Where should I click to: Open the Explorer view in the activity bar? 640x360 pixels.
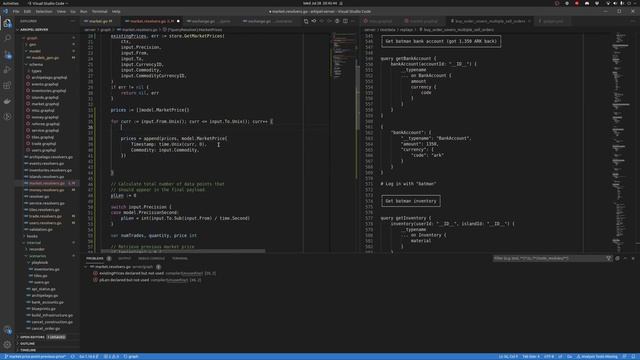pos(7,23)
